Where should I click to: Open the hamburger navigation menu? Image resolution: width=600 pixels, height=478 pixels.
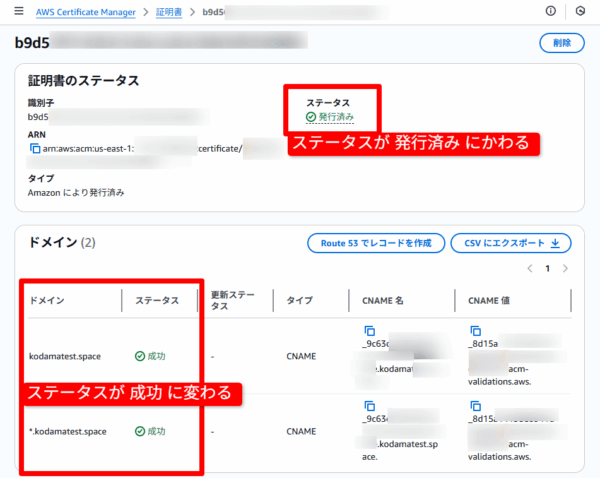pos(17,11)
